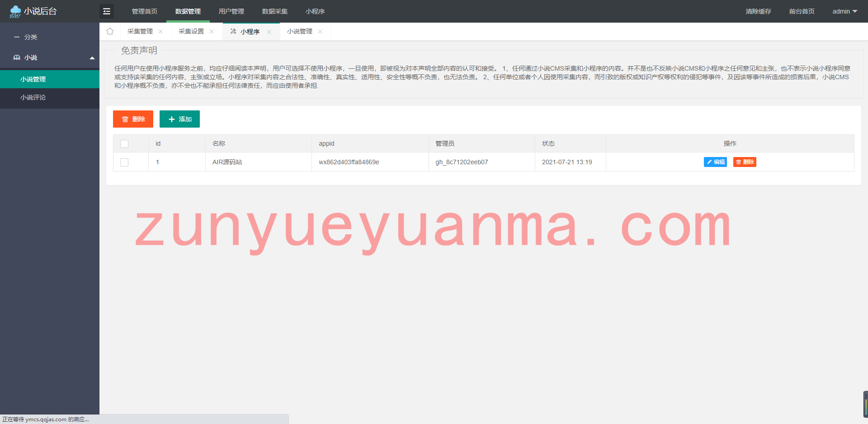868x424 pixels.
Task: Click the tools icon on 小程序 tab
Action: point(233,31)
